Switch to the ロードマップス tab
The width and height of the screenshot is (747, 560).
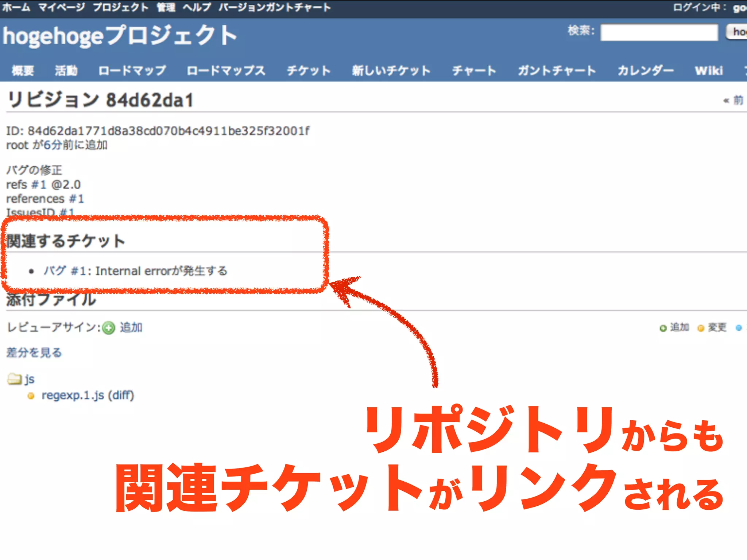[226, 70]
